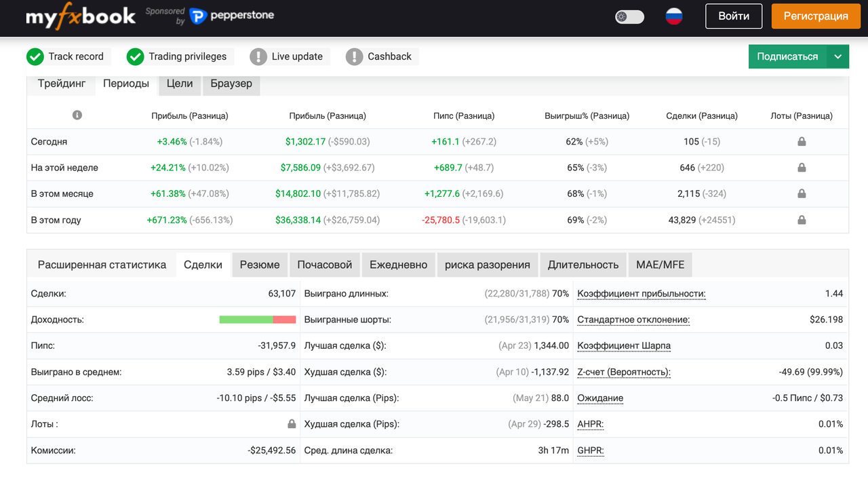The width and height of the screenshot is (868, 477).
Task: Open the Ежедневно tab
Action: (399, 265)
